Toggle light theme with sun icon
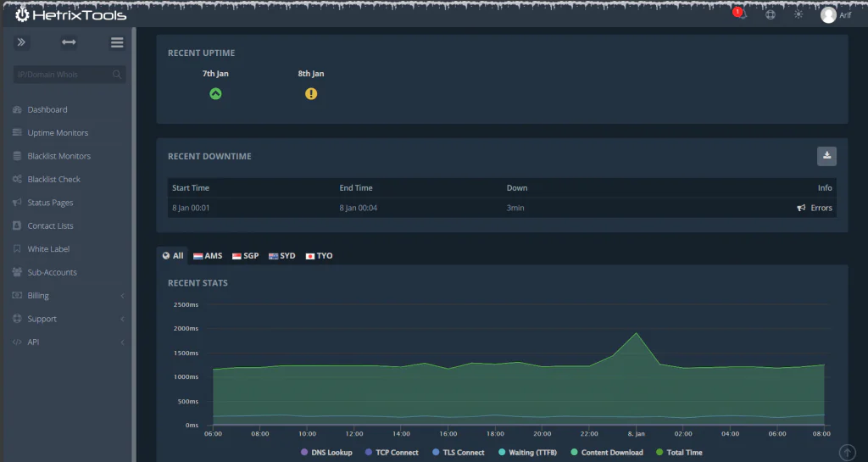Image resolution: width=868 pixels, height=462 pixels. (x=798, y=14)
